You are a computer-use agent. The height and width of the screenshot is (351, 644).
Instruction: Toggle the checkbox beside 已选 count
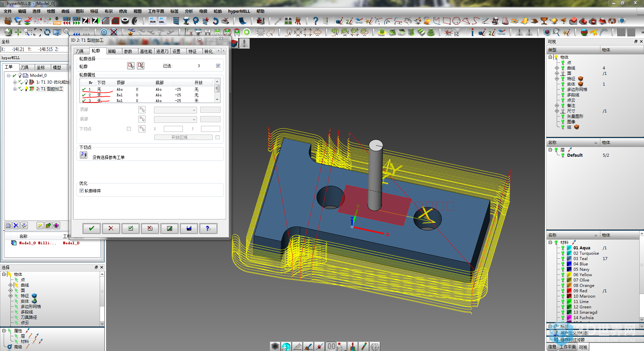tap(218, 66)
